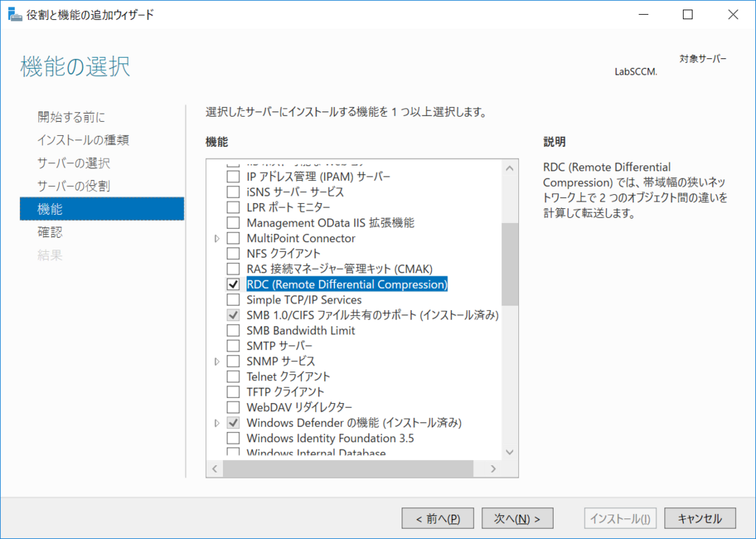Enable the SMTP サーバー checkbox
This screenshot has height=539, width=756.
(x=233, y=346)
